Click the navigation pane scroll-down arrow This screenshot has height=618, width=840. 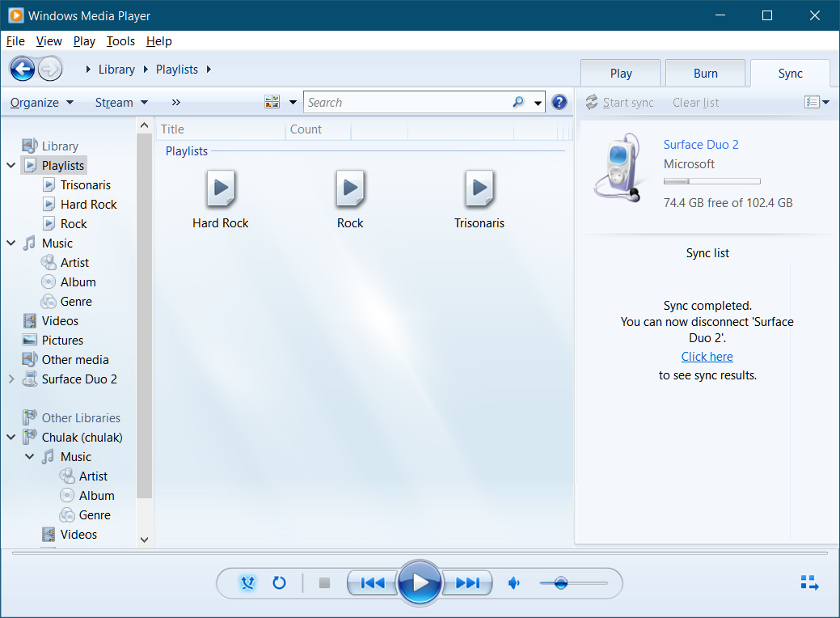point(144,540)
